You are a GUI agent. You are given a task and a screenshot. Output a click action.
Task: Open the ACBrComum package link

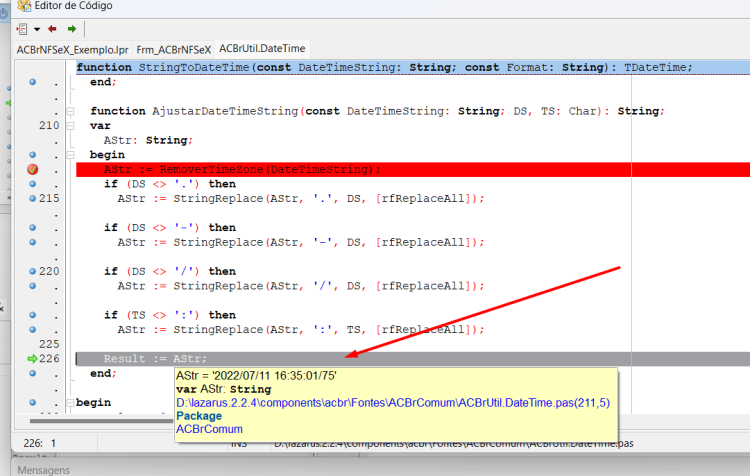(209, 429)
